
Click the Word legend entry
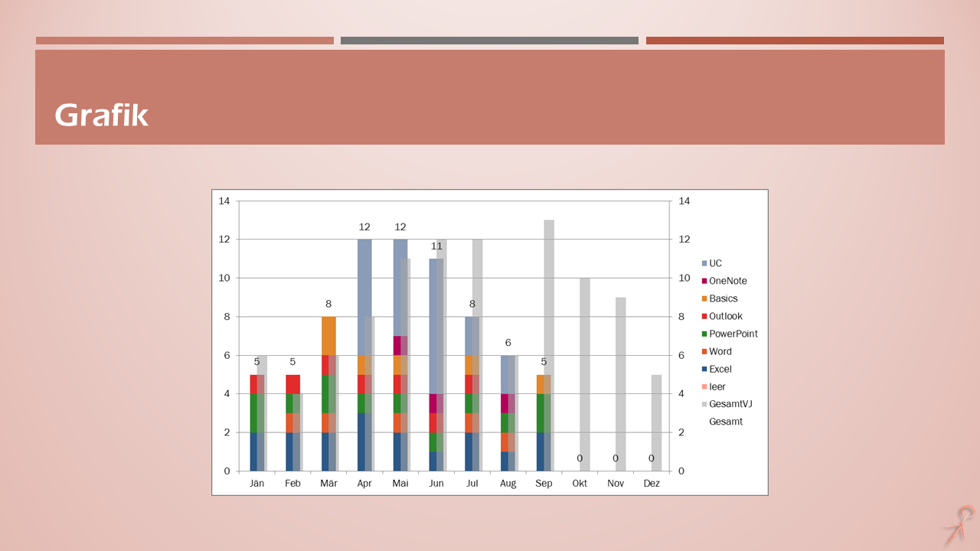tap(720, 351)
